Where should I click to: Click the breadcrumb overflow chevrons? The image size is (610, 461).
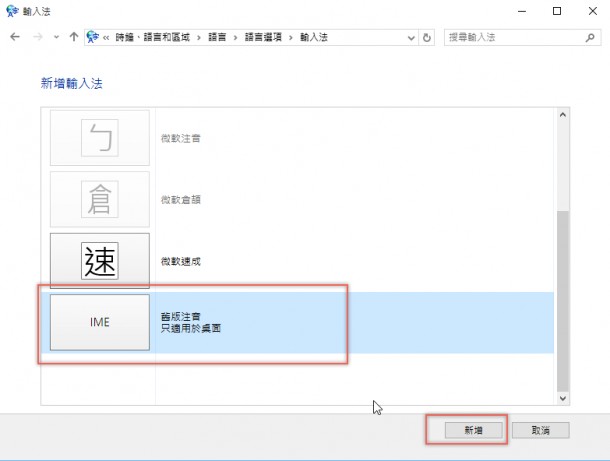click(x=106, y=38)
